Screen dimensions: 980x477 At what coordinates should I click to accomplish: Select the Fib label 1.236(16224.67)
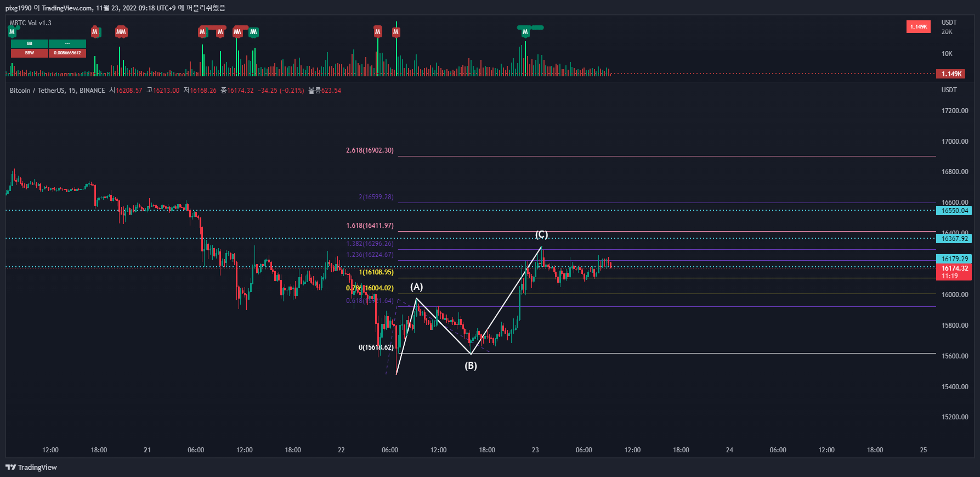click(370, 255)
